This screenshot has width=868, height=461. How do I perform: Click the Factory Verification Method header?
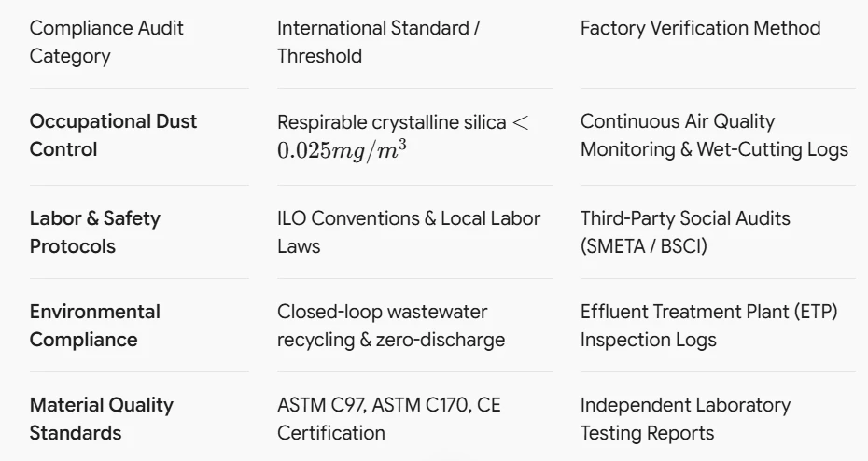700,28
